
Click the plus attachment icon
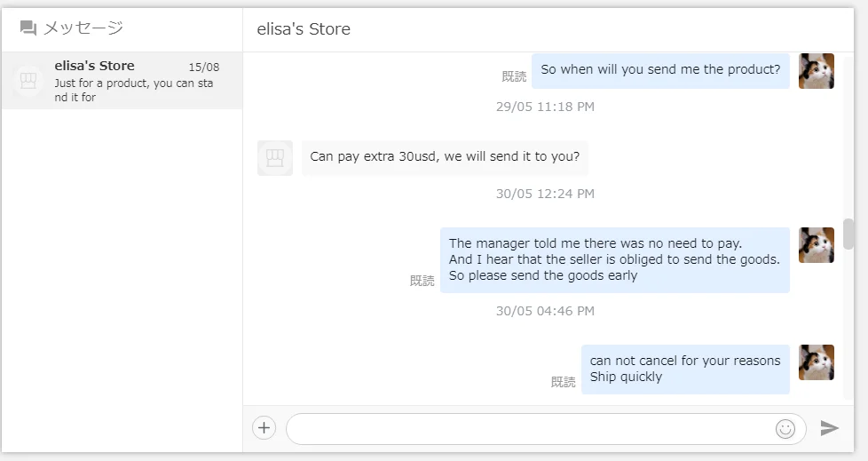click(x=264, y=428)
